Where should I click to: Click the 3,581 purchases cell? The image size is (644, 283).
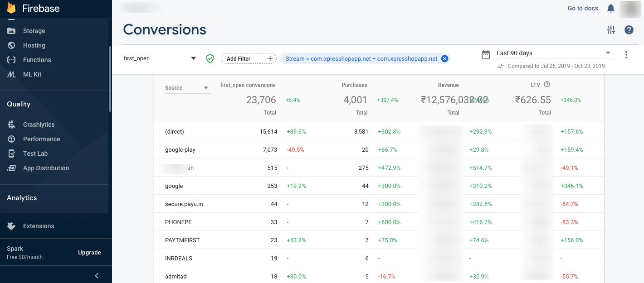361,132
